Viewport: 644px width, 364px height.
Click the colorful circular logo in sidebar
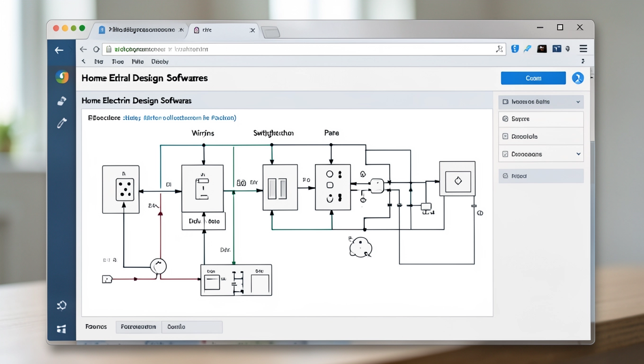click(62, 77)
